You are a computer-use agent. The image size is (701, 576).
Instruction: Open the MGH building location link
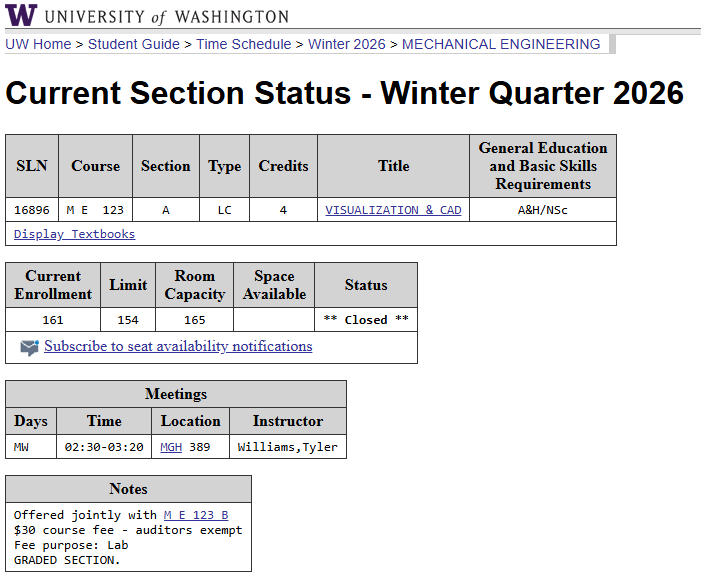[171, 447]
